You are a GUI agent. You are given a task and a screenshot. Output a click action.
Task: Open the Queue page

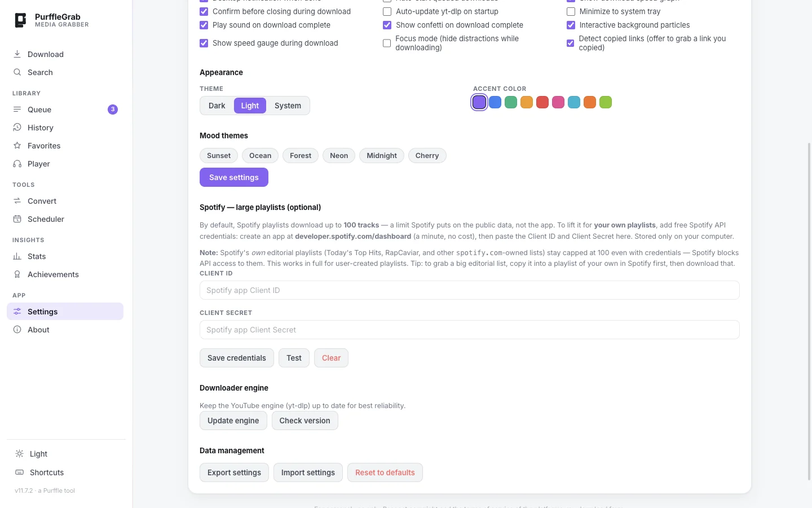pos(65,110)
